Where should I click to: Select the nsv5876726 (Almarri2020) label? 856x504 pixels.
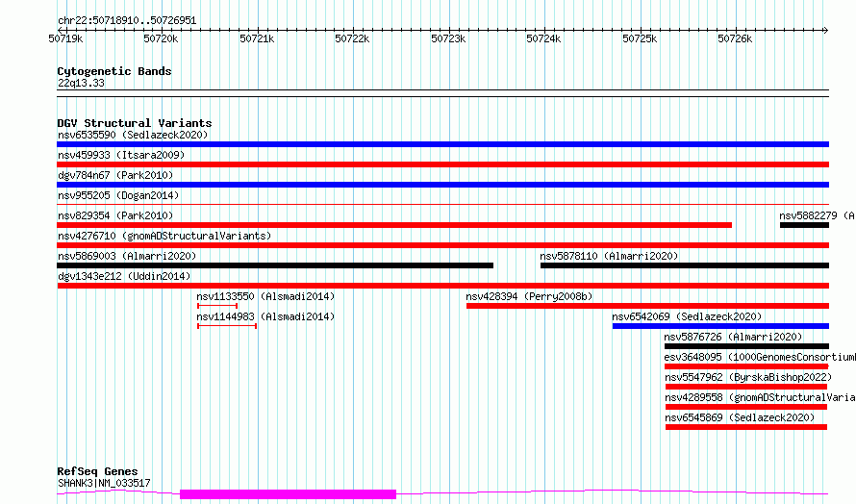[x=733, y=337]
